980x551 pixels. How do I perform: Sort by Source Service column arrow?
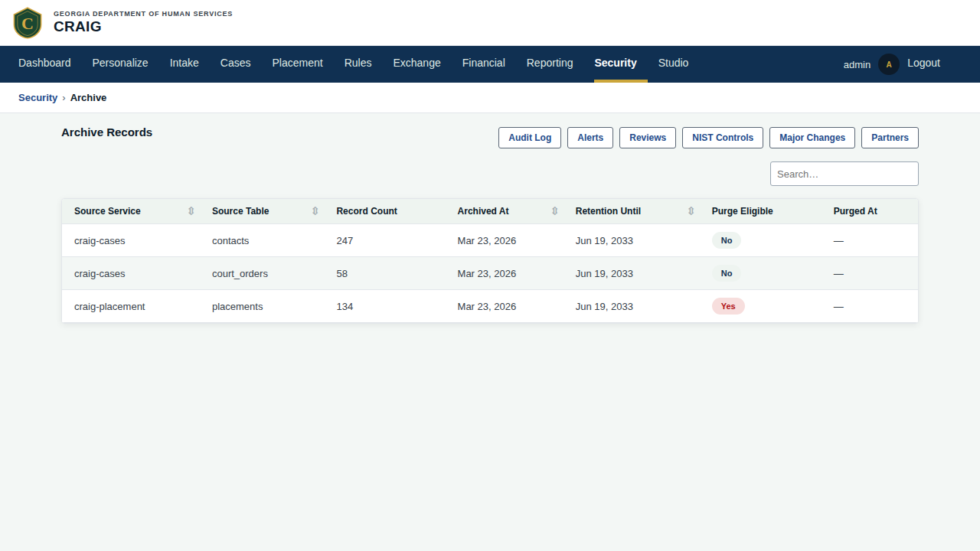click(x=191, y=211)
